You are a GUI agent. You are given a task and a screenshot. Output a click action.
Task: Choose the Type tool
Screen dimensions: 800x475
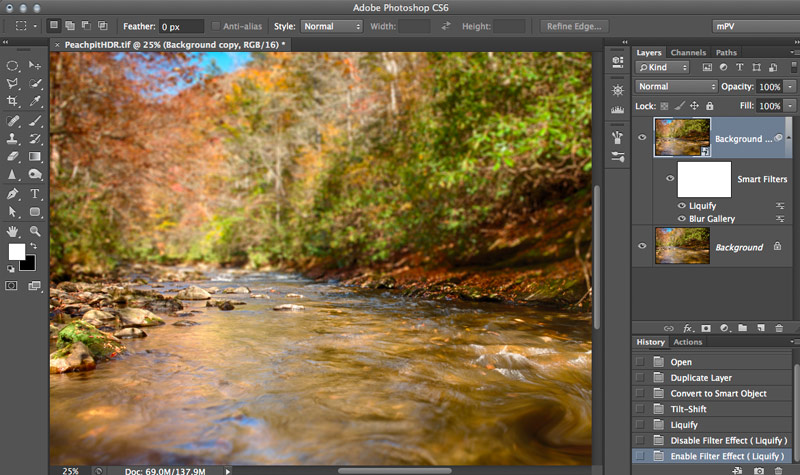(x=36, y=193)
